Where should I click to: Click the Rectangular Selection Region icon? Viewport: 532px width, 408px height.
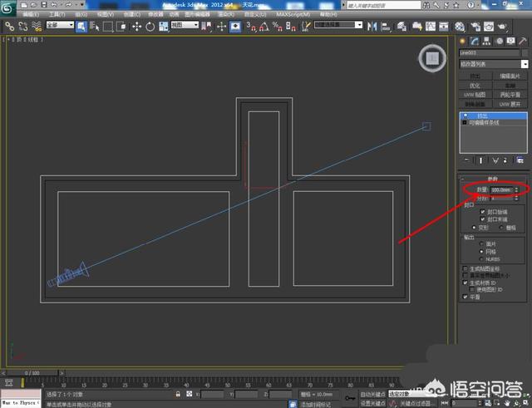tap(108, 27)
